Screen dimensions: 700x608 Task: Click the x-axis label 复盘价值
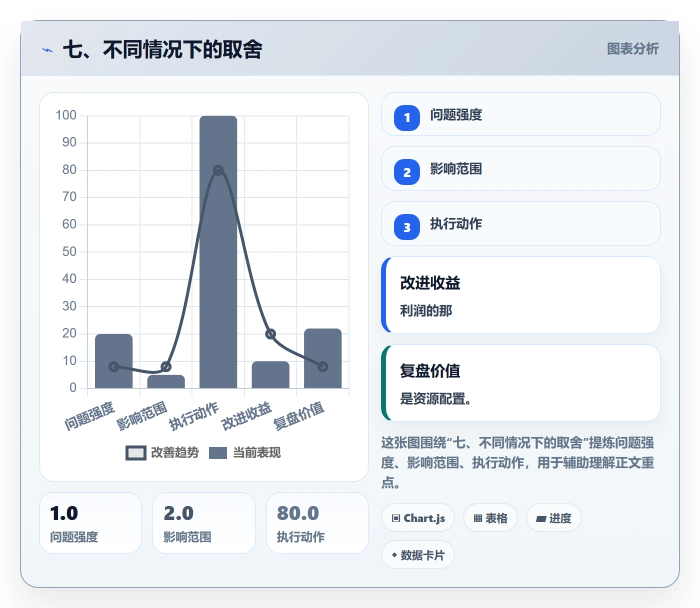299,416
